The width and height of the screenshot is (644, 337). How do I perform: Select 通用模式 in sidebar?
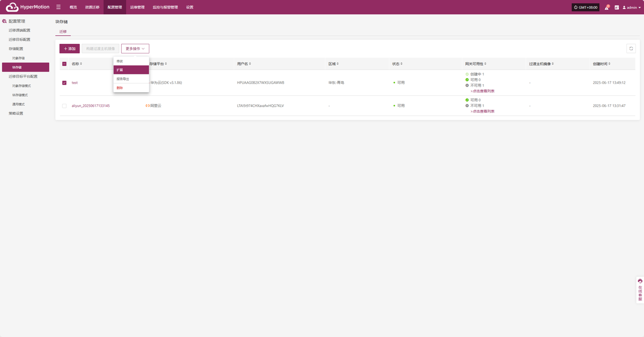pos(18,104)
